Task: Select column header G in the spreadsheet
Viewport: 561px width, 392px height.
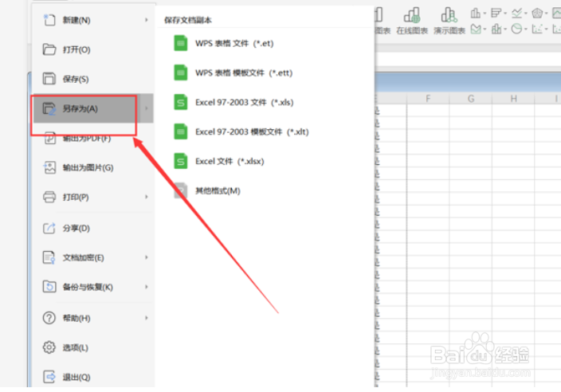Action: tap(471, 99)
